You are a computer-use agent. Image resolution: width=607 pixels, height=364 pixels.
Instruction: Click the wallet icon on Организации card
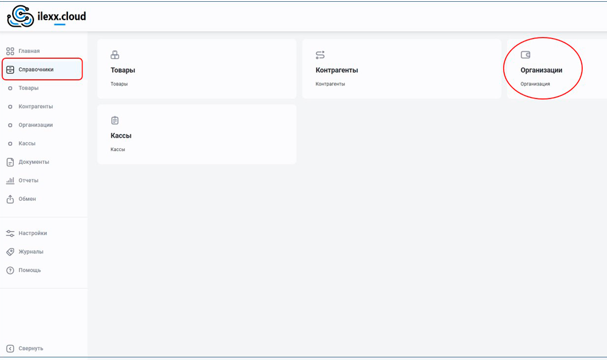click(526, 55)
